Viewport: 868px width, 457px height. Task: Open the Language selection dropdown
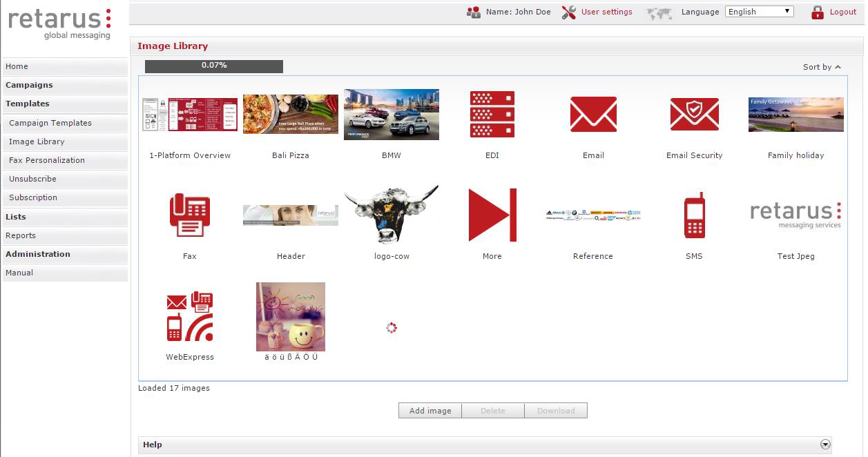tap(759, 11)
